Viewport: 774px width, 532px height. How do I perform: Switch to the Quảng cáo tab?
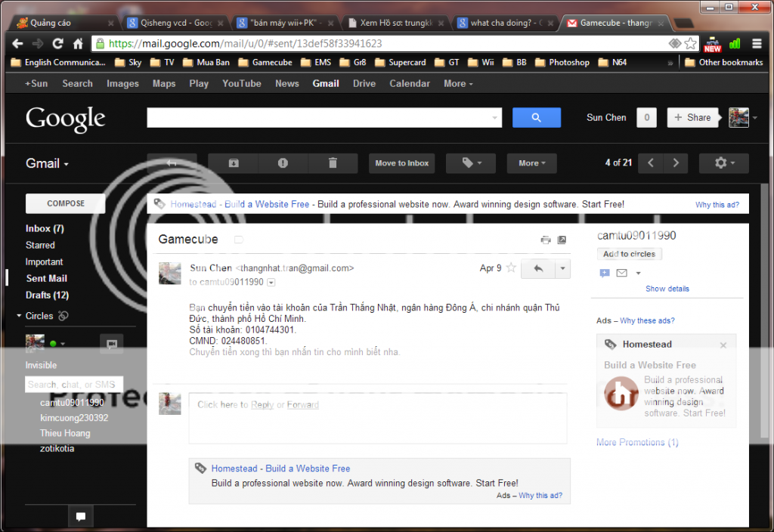(x=65, y=23)
